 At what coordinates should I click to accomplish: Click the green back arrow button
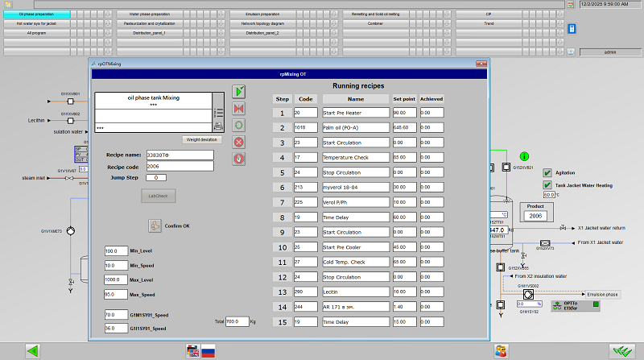[x=33, y=350]
